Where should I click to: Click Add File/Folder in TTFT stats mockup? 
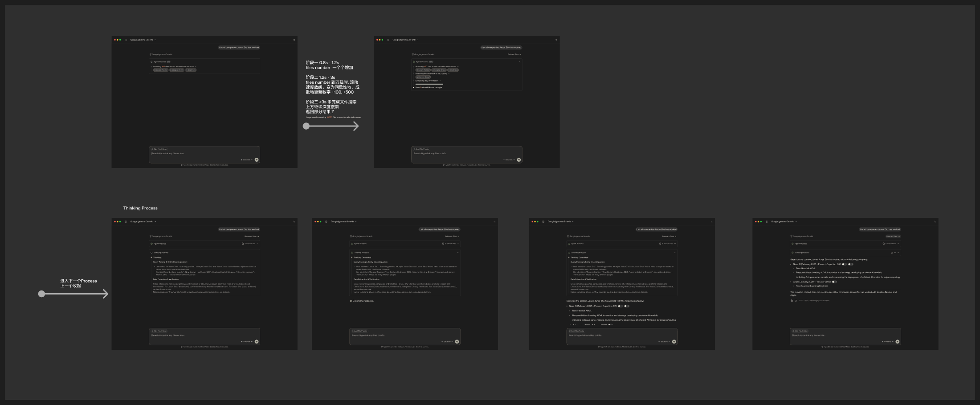[800, 331]
